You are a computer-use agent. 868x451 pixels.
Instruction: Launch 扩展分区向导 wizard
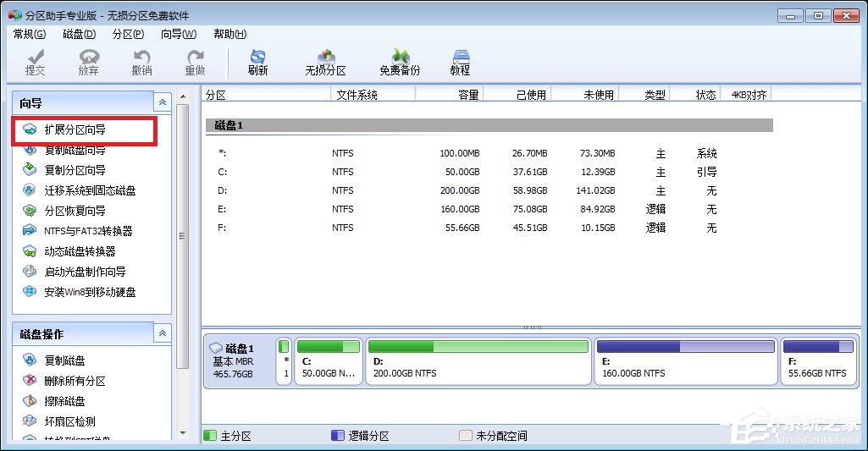pos(75,129)
